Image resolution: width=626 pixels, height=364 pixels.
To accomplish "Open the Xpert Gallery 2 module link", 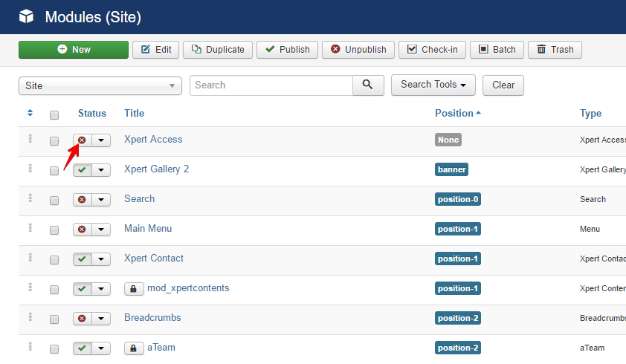I will (156, 169).
